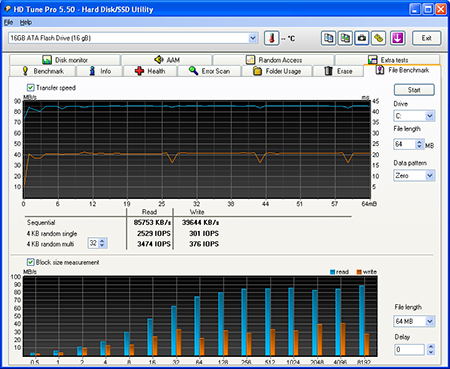
Task: Switch to the AAM tab
Action: tap(167, 60)
